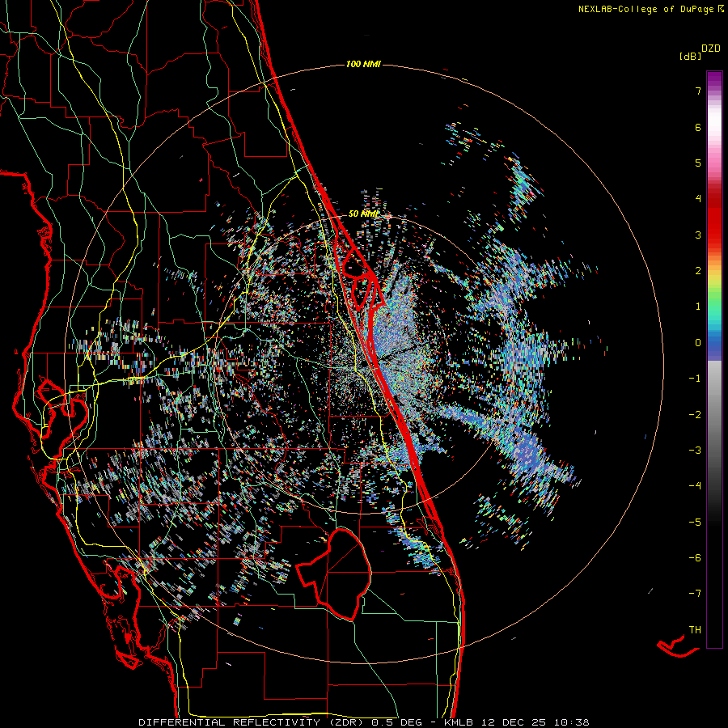Click the -4 value on color scale

coord(695,486)
